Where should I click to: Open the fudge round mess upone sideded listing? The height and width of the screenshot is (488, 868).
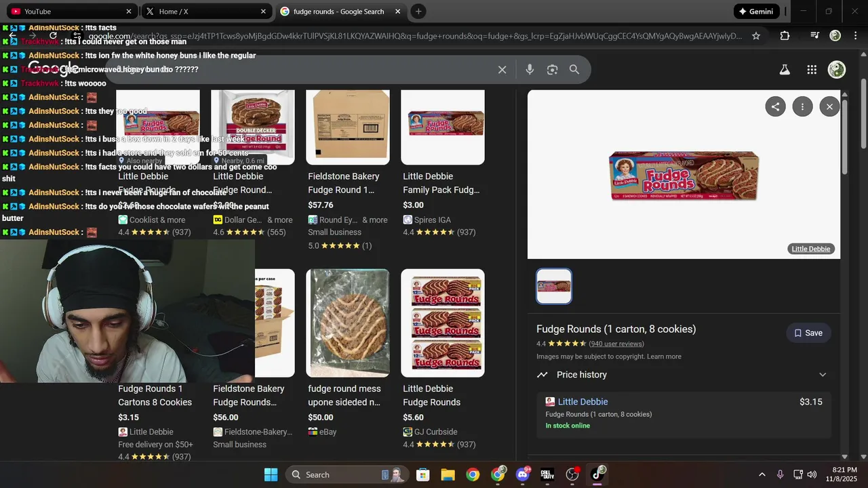tap(344, 395)
